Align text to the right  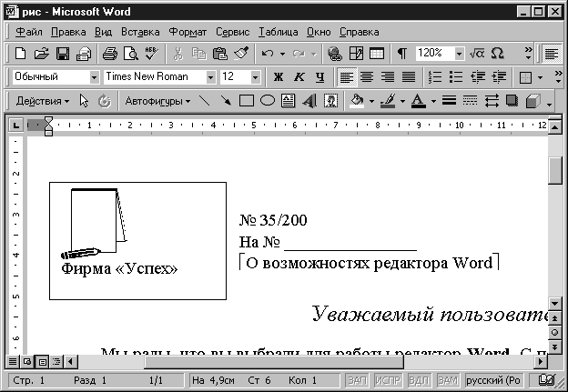[388, 77]
